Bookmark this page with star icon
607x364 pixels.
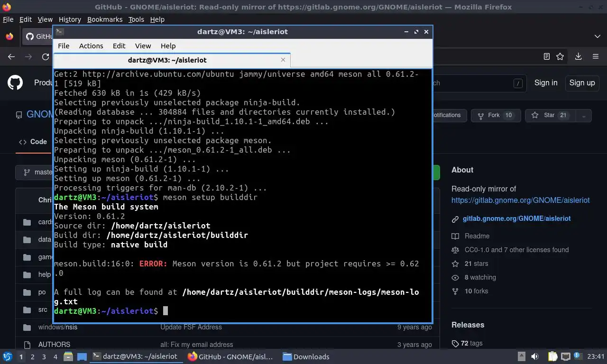pos(560,56)
